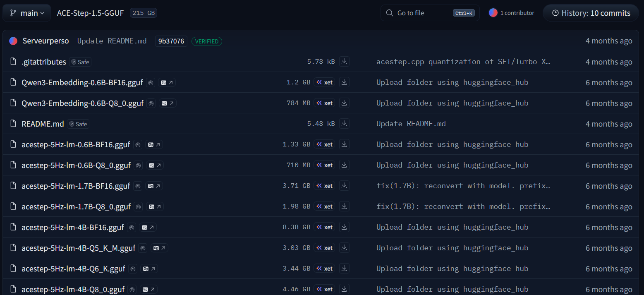Open the .gitattributes file
Viewport: 644px width, 295px height.
pyautogui.click(x=44, y=62)
